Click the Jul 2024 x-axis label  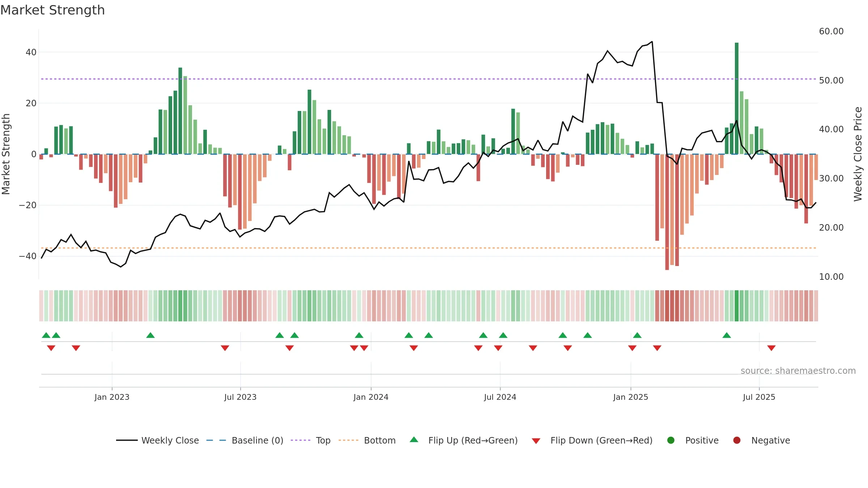point(500,397)
